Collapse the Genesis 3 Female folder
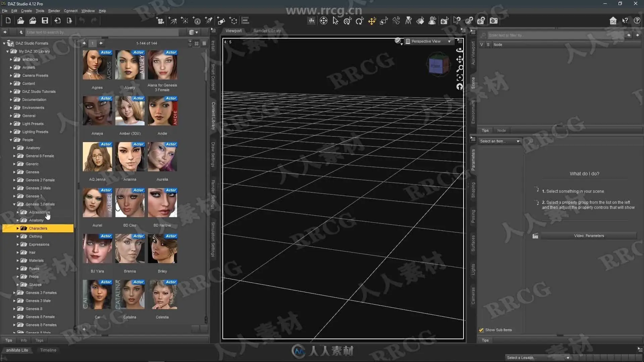 tap(14, 204)
